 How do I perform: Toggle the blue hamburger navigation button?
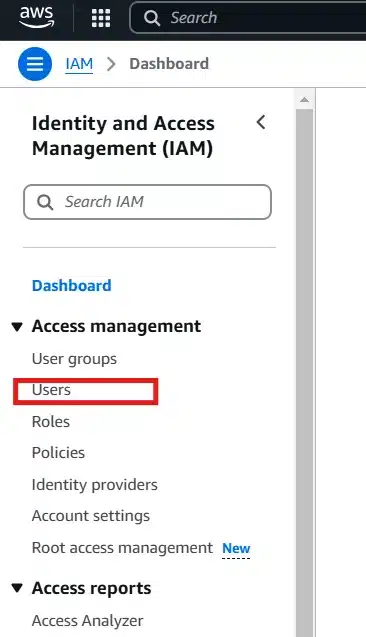[x=35, y=64]
